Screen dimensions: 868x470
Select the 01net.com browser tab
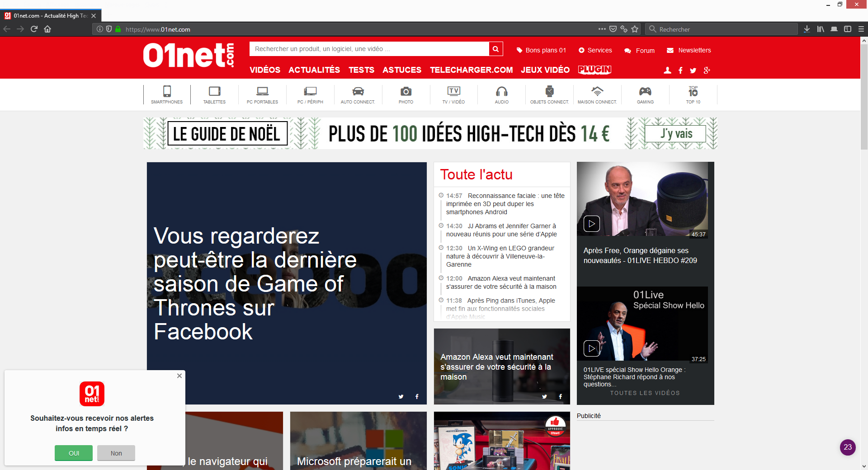51,15
